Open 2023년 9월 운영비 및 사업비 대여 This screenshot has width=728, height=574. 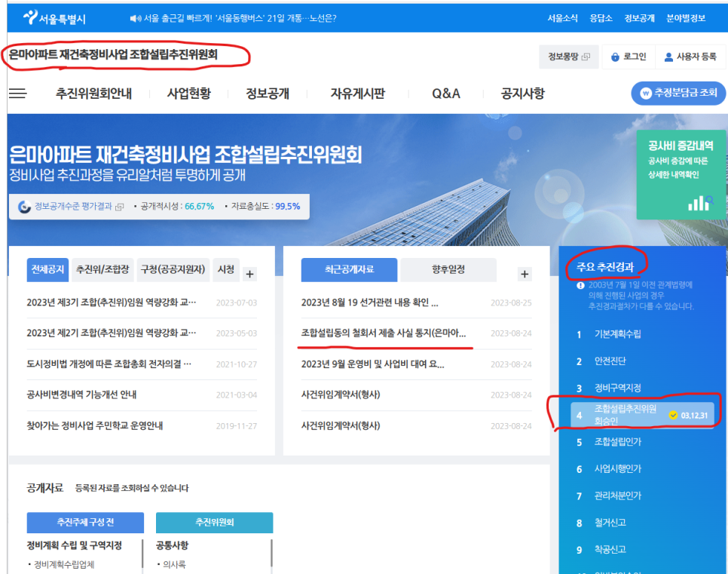coord(373,364)
